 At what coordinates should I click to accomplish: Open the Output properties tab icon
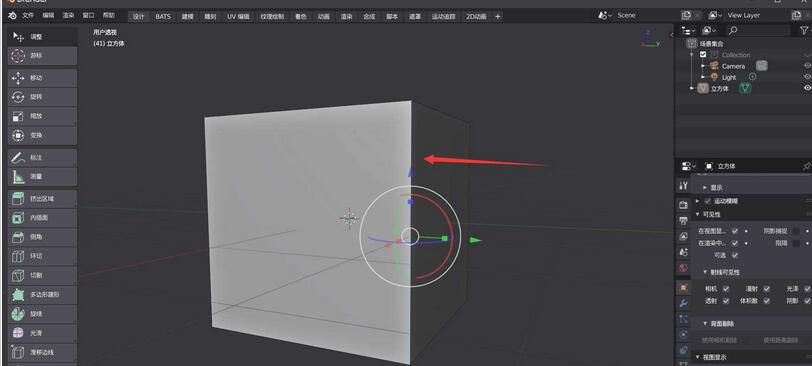click(x=683, y=221)
